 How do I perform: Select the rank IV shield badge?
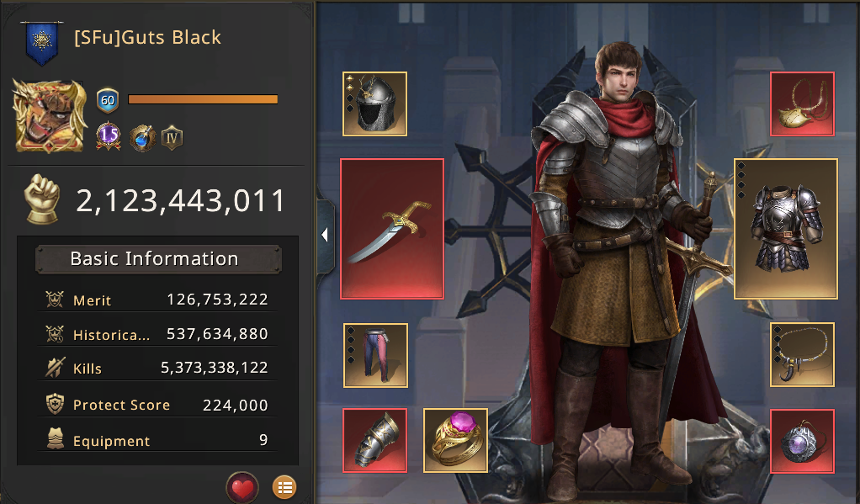pos(172,138)
